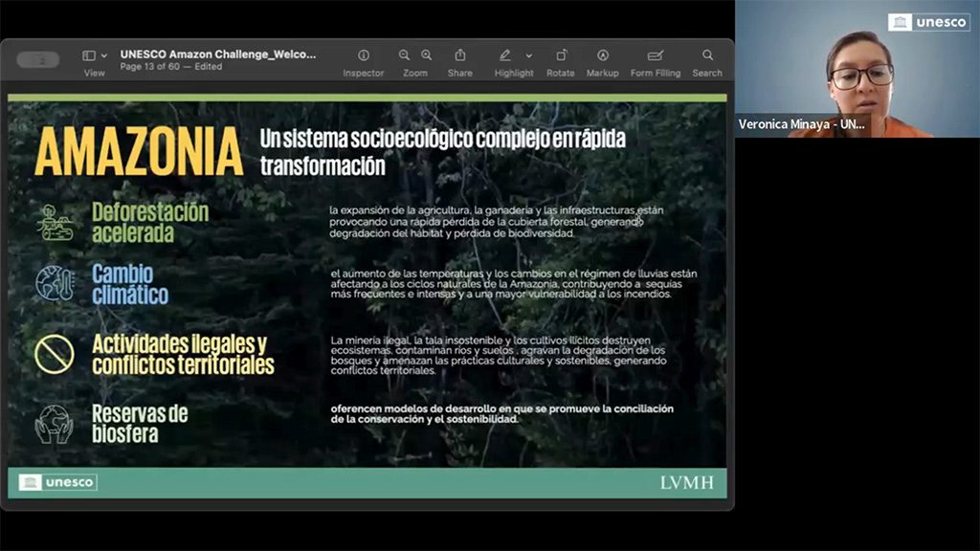The width and height of the screenshot is (980, 551).
Task: Click the Deforestación acelerada icon
Action: (x=55, y=222)
